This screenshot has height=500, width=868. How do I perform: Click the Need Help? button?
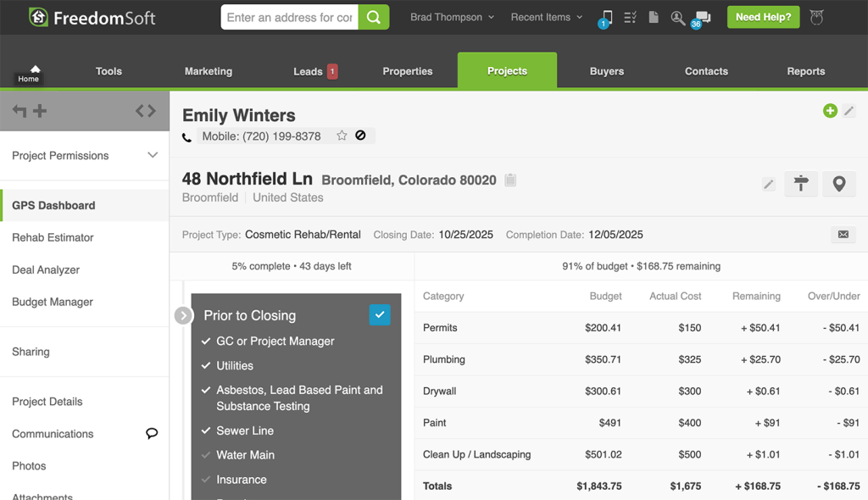click(x=763, y=17)
